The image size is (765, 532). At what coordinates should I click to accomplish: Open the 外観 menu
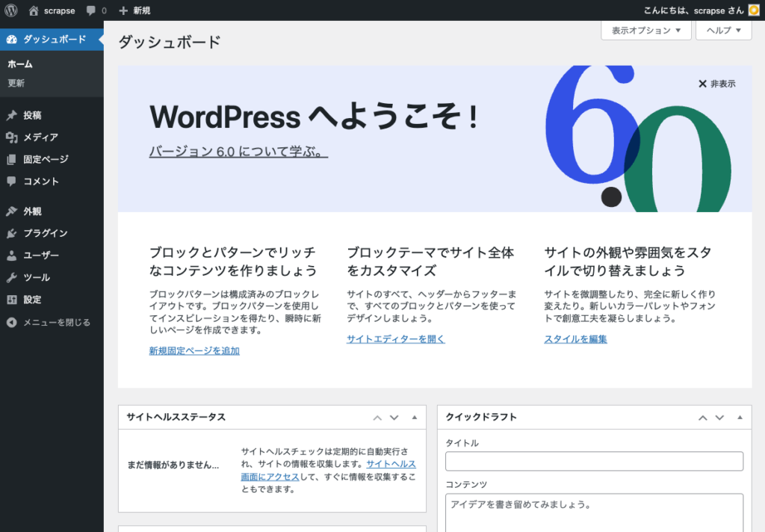click(x=52, y=211)
